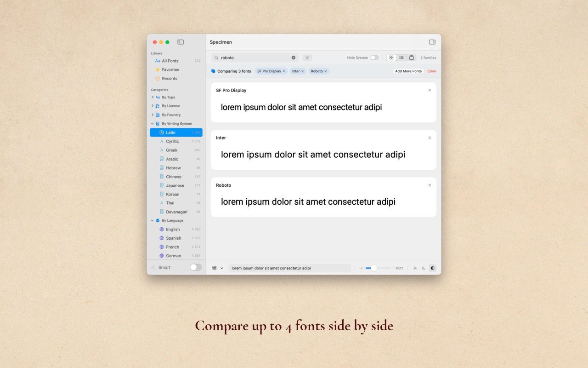Select the English language row

coord(176,229)
